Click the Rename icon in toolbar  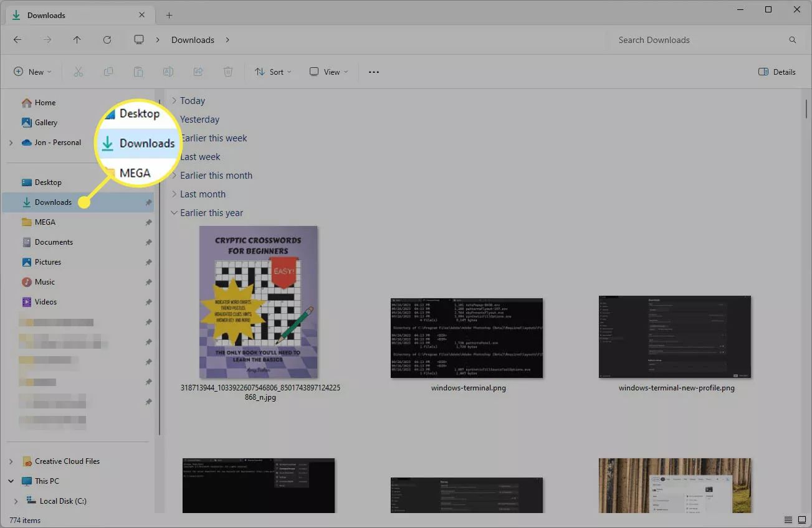pyautogui.click(x=168, y=72)
